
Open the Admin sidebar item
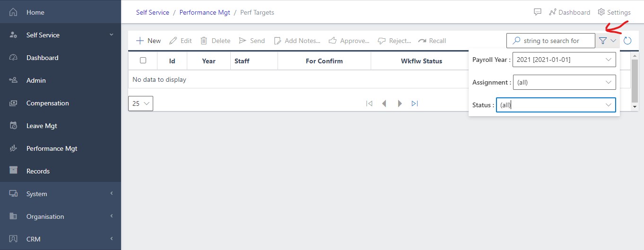61,80
